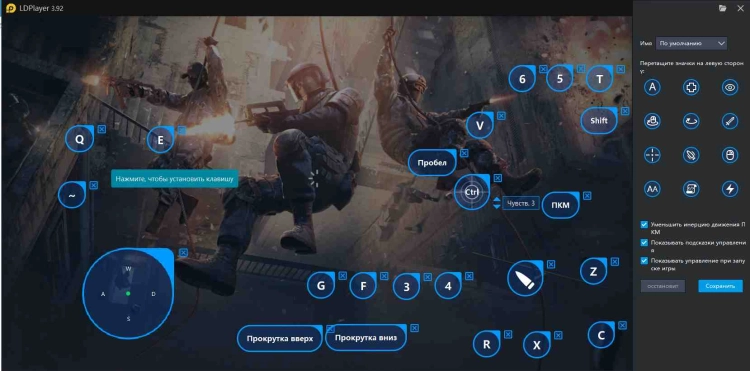The width and height of the screenshot is (750, 371).
Task: Remove the Z key mapping
Action: tap(615, 262)
